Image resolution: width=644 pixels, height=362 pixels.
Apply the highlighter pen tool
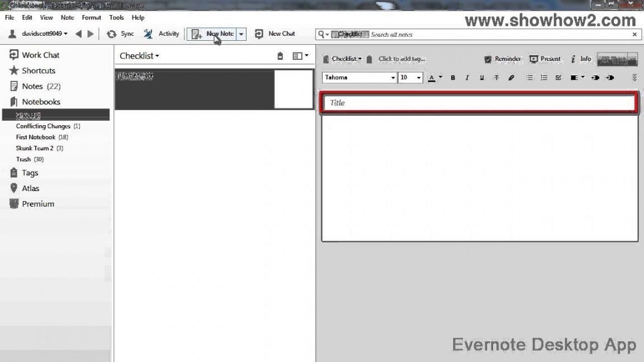click(x=511, y=78)
